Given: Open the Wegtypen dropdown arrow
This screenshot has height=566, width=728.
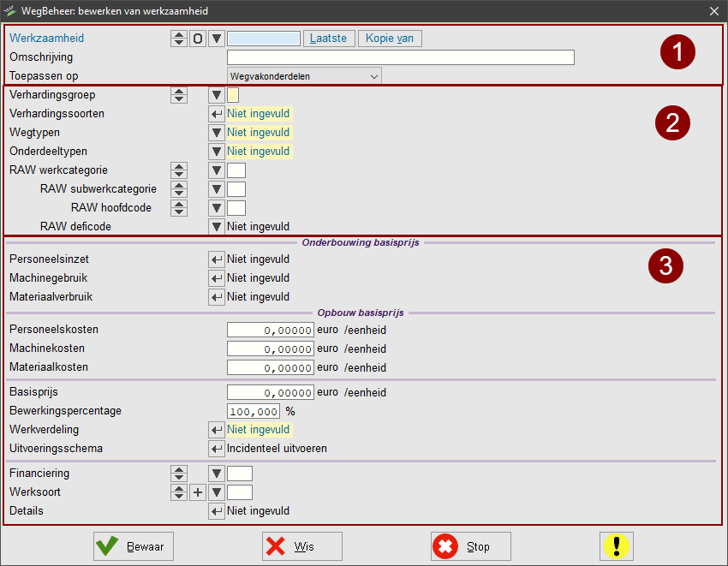Looking at the screenshot, I should coord(217,133).
